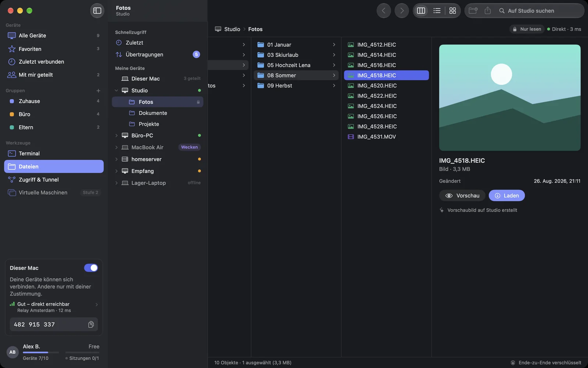Image resolution: width=588 pixels, height=368 pixels.
Task: Toggle the sidebar visibility icon
Action: point(97,11)
